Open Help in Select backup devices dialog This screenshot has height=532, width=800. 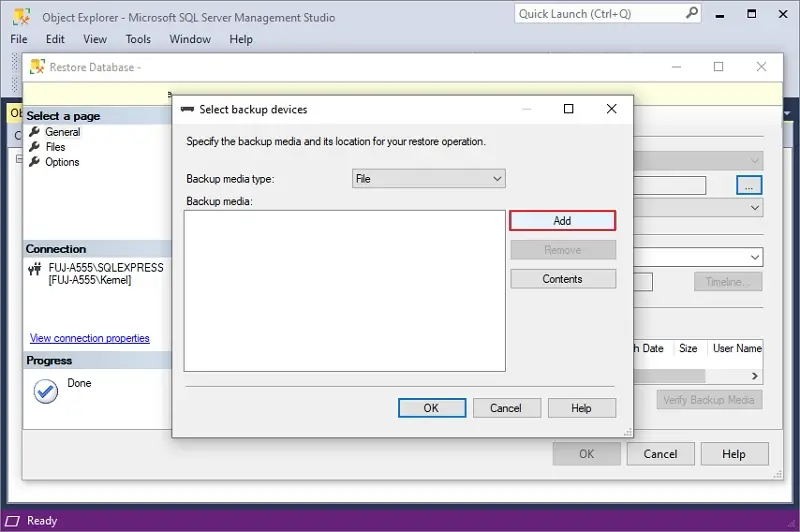point(582,408)
